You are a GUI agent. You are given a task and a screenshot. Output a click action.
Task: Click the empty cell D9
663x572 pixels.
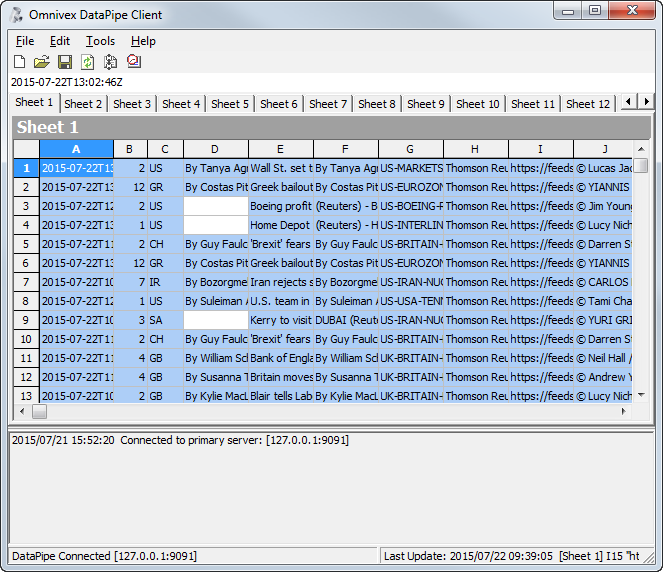click(x=216, y=320)
